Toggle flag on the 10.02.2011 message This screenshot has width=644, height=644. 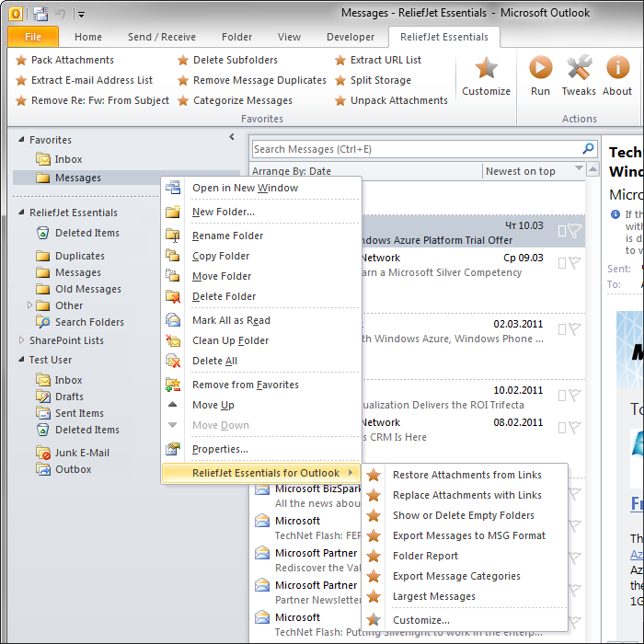click(x=575, y=396)
